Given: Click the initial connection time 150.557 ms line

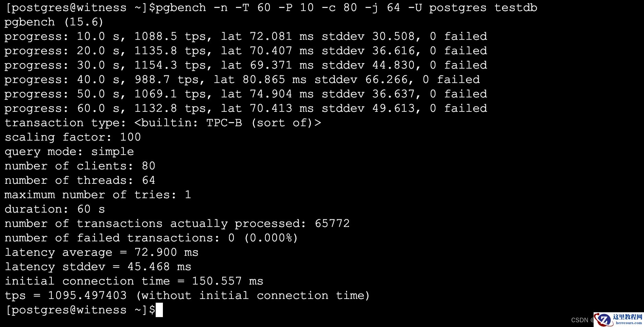Looking at the screenshot, I should (134, 281).
